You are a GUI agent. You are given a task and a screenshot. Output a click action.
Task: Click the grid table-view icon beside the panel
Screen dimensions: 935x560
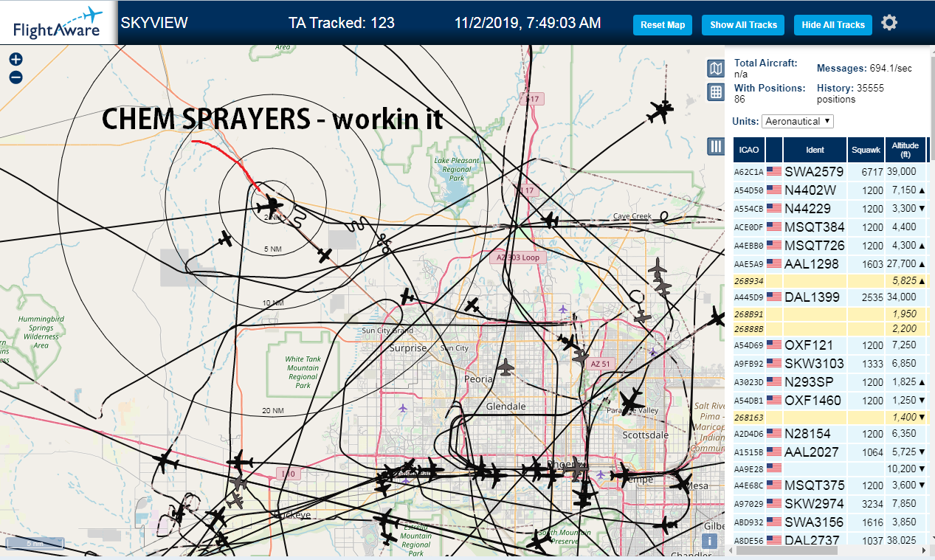715,92
